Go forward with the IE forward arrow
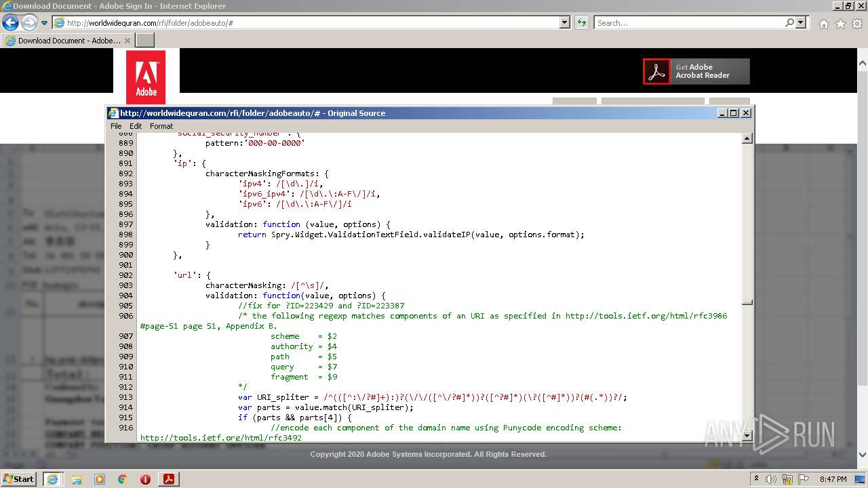Image resolution: width=868 pixels, height=488 pixels. pyautogui.click(x=29, y=22)
